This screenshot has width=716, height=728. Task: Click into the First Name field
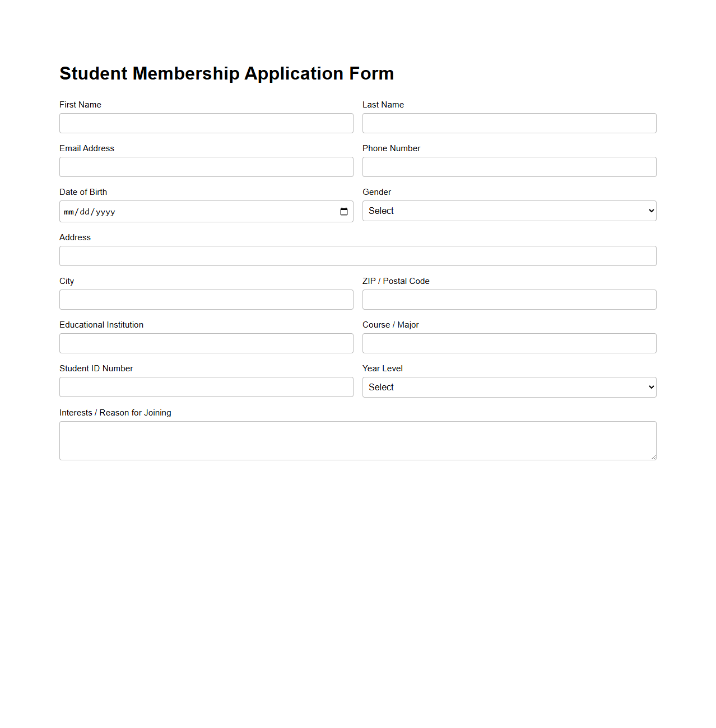coord(206,123)
